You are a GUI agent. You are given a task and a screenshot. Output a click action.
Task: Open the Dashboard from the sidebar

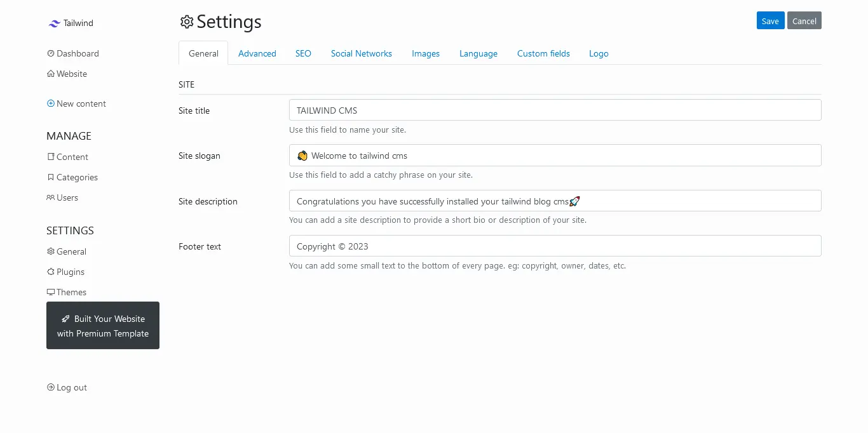(72, 53)
